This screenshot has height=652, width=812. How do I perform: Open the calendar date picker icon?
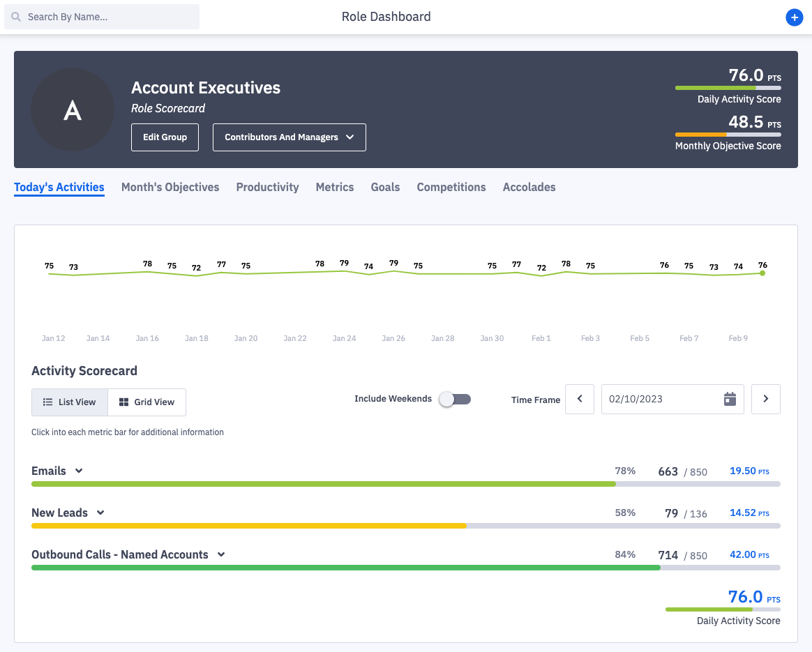click(730, 400)
